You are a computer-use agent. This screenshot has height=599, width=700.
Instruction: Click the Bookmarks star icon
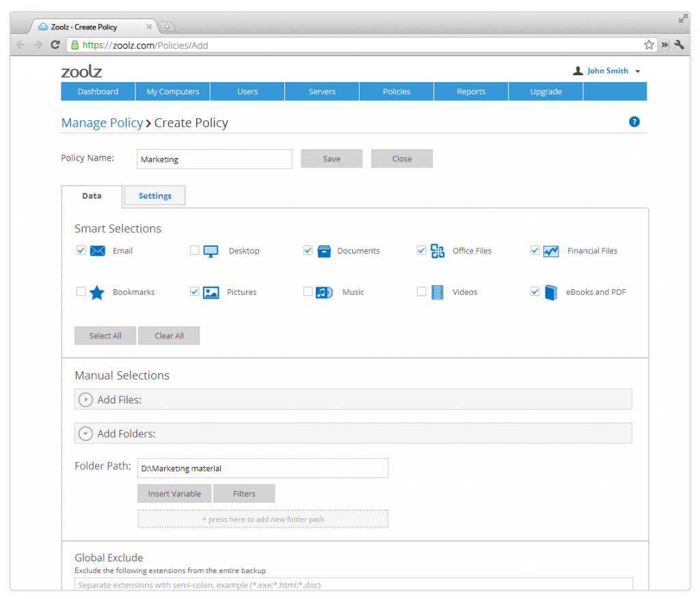pos(96,292)
